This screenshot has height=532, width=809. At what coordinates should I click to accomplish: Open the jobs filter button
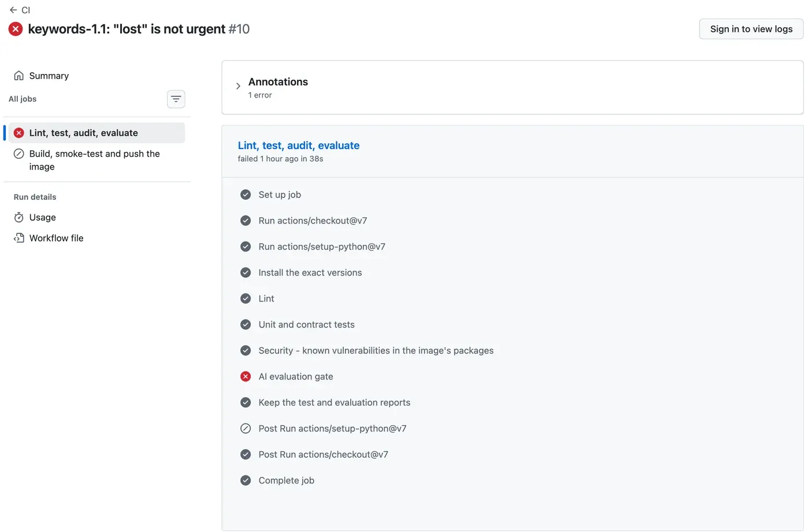(176, 99)
